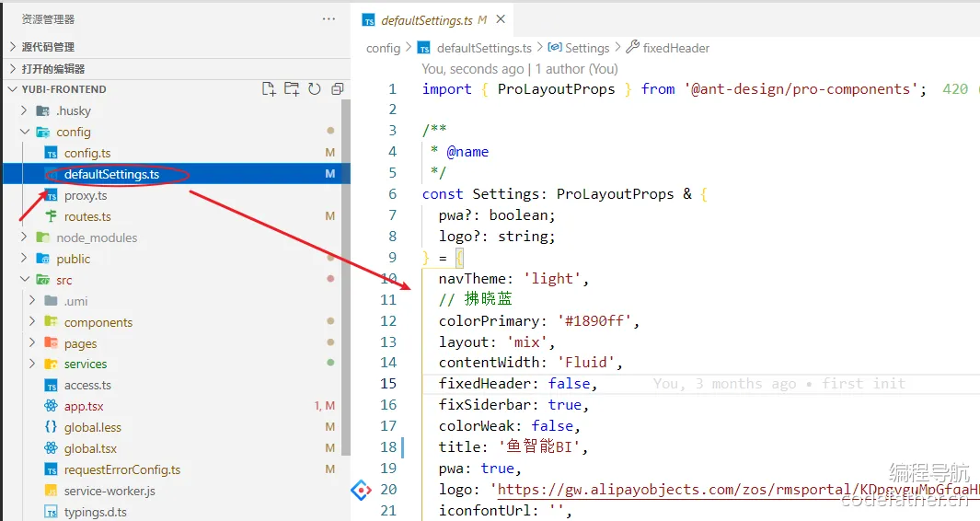980x521 pixels.
Task: Click the 'light' navTheme value
Action: click(552, 279)
